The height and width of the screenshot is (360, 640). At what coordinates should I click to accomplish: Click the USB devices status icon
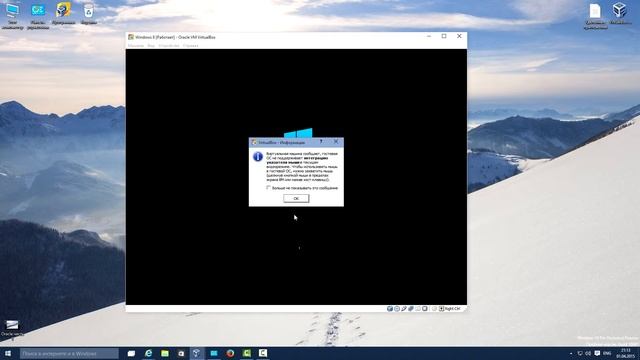tap(404, 309)
